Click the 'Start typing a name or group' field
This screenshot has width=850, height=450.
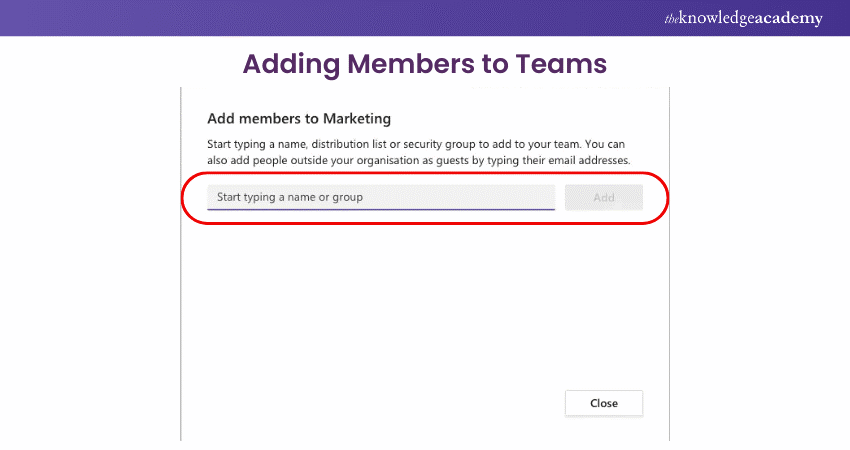[x=380, y=197]
